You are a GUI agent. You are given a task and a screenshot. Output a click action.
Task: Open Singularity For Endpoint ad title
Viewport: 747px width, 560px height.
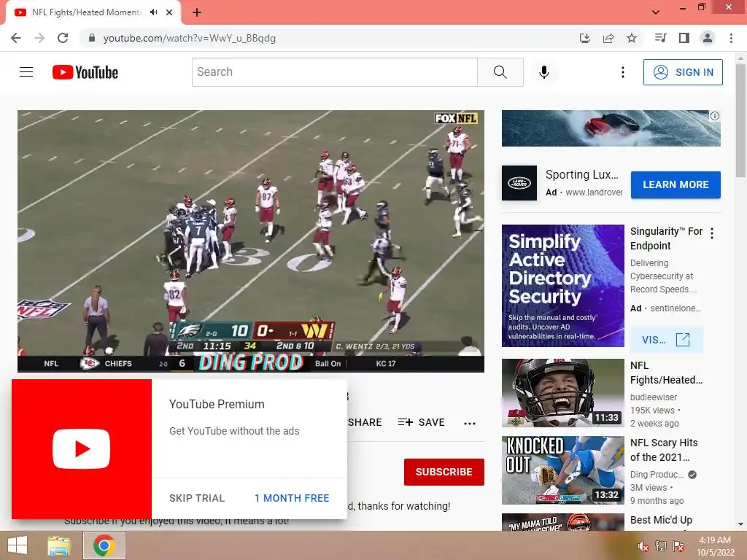click(x=667, y=238)
